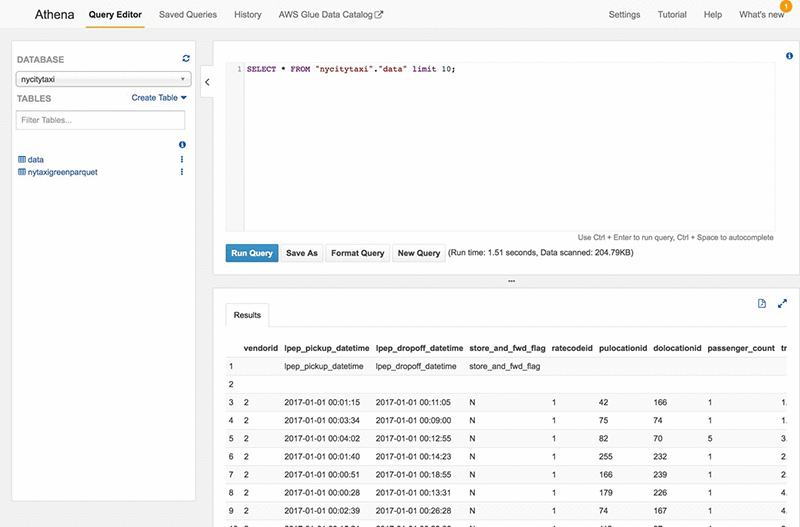800x527 pixels.
Task: Expand the Create Table dropdown
Action: tap(159, 98)
